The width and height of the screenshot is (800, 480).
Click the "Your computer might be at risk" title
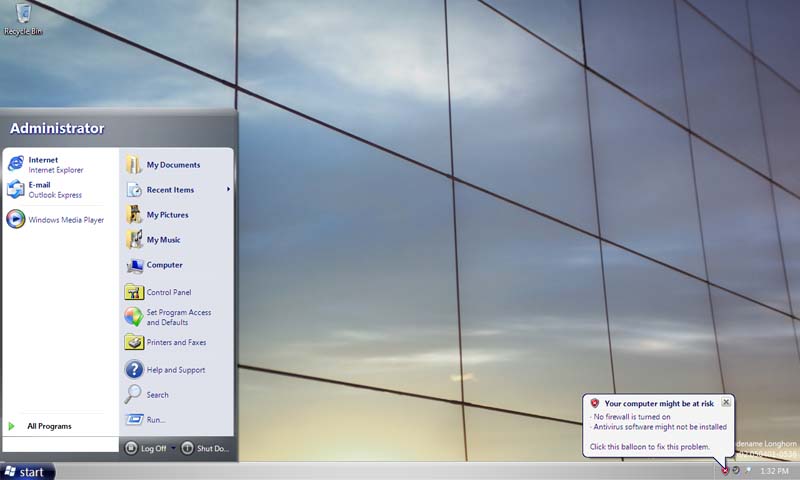point(659,403)
